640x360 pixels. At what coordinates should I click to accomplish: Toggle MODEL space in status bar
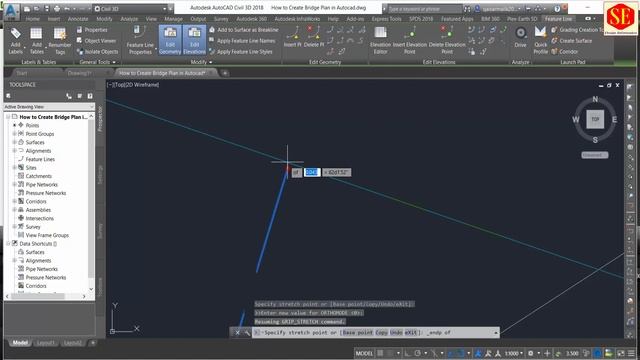coord(364,353)
